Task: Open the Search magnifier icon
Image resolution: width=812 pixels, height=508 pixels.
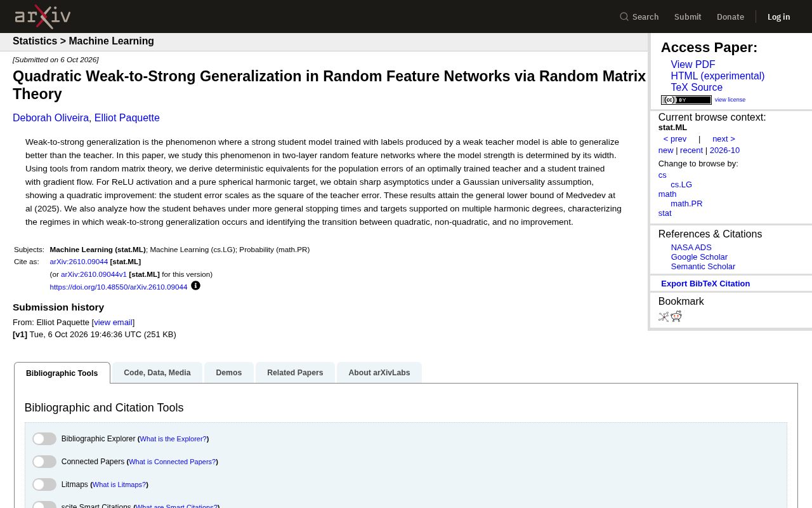Action: tap(624, 17)
